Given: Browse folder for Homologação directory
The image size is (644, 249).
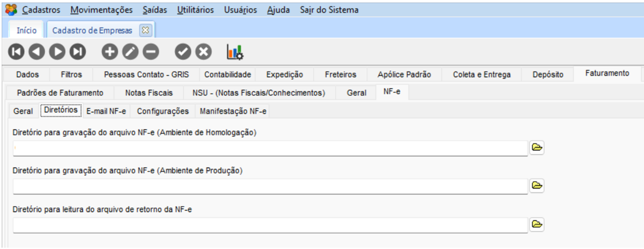Looking at the screenshot, I should click(x=537, y=148).
